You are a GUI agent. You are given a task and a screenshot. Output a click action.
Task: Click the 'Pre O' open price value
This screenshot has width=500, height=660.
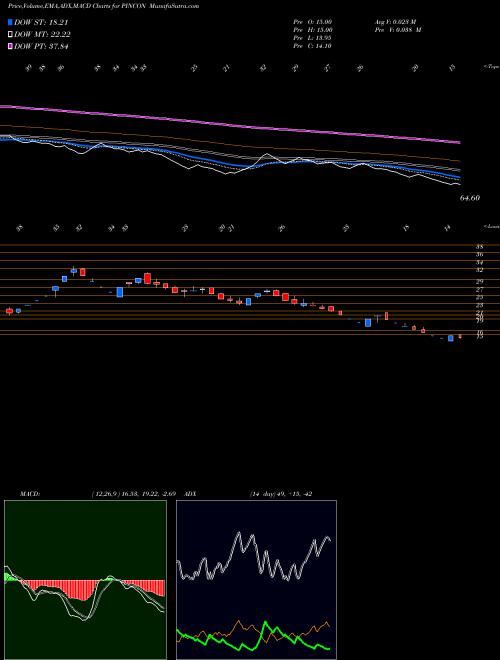pyautogui.click(x=313, y=22)
